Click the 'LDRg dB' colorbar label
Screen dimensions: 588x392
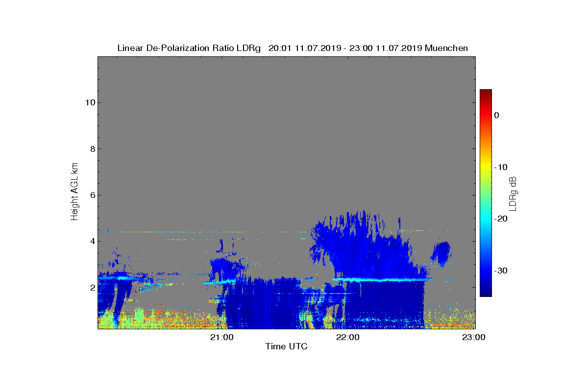coord(513,193)
